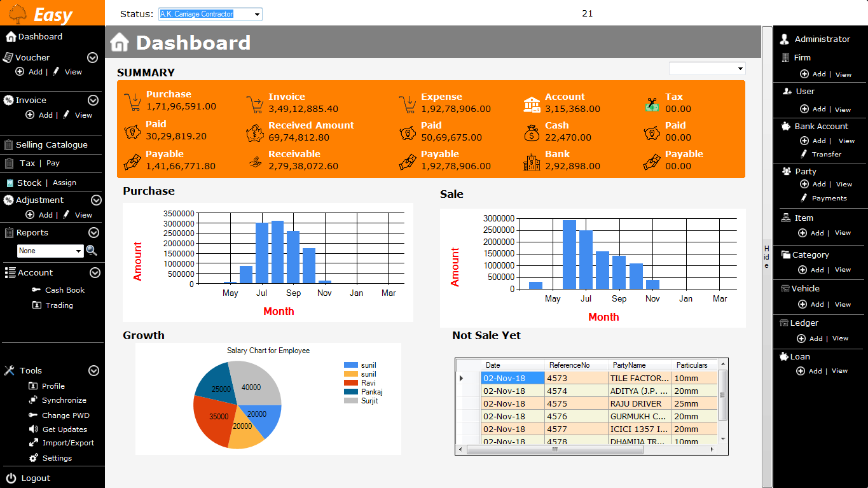
Task: Click the Administrator icon in right panel
Action: (x=785, y=39)
